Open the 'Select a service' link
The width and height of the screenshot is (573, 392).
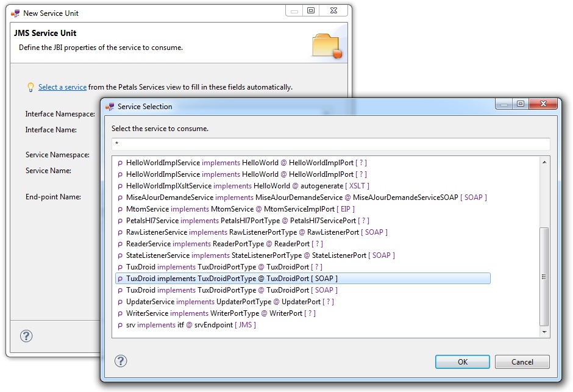click(62, 87)
